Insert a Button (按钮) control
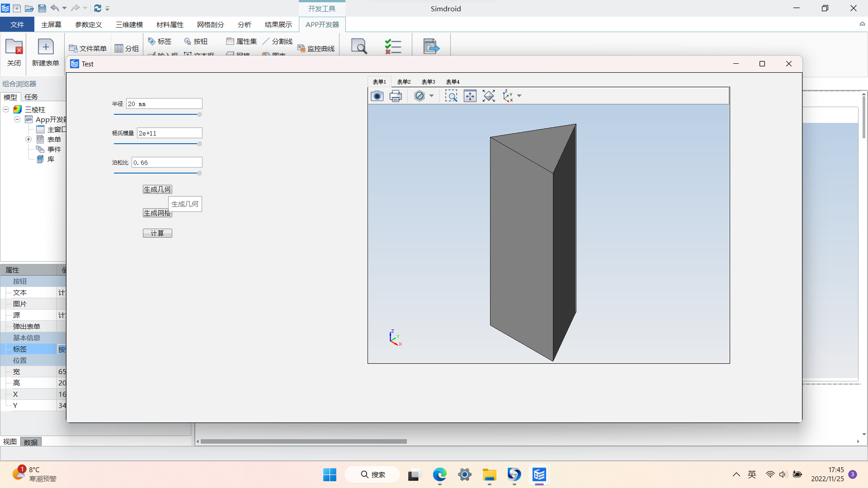Viewport: 868px width, 488px height. [x=196, y=41]
